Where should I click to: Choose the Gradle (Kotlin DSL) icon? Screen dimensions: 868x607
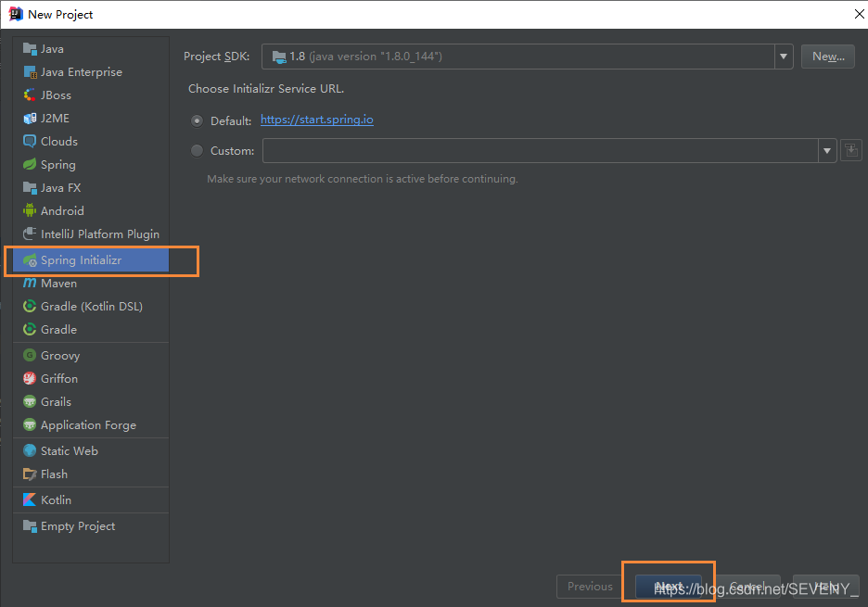point(30,306)
